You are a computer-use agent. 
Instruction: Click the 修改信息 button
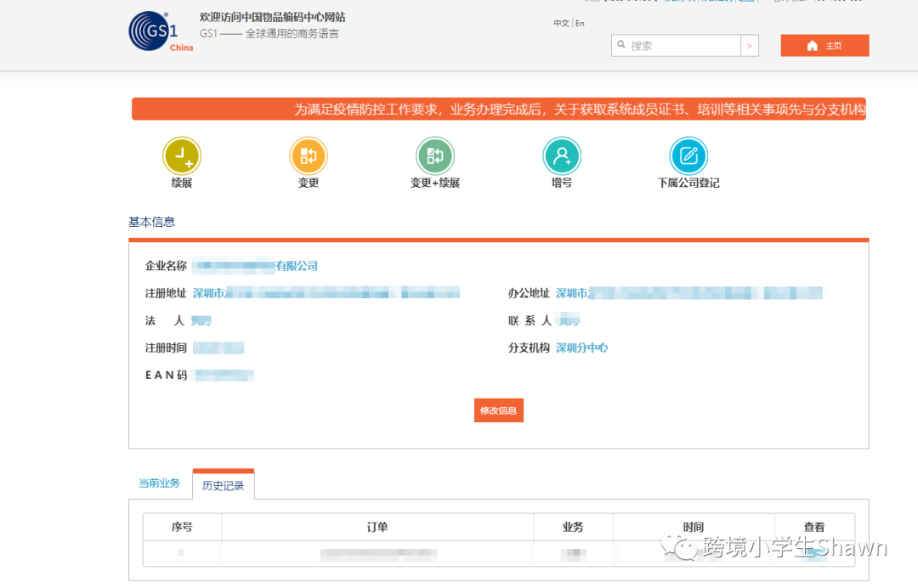[498, 410]
